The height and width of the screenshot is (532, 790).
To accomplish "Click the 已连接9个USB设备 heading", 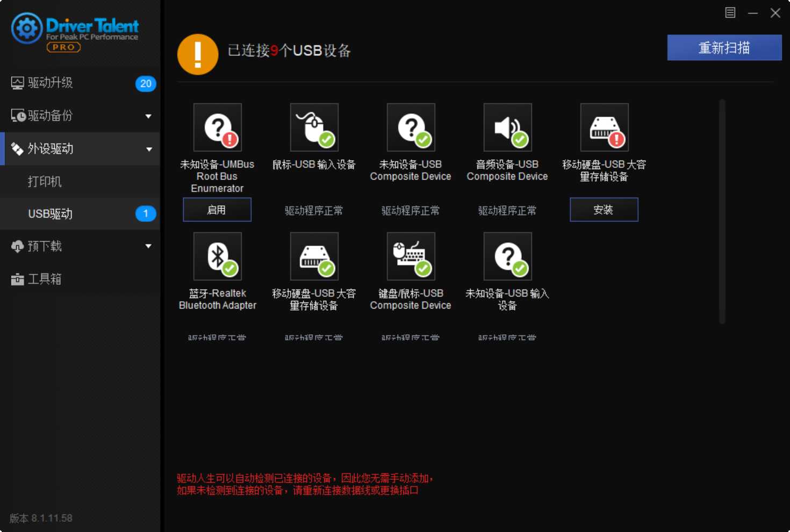I will coord(289,51).
